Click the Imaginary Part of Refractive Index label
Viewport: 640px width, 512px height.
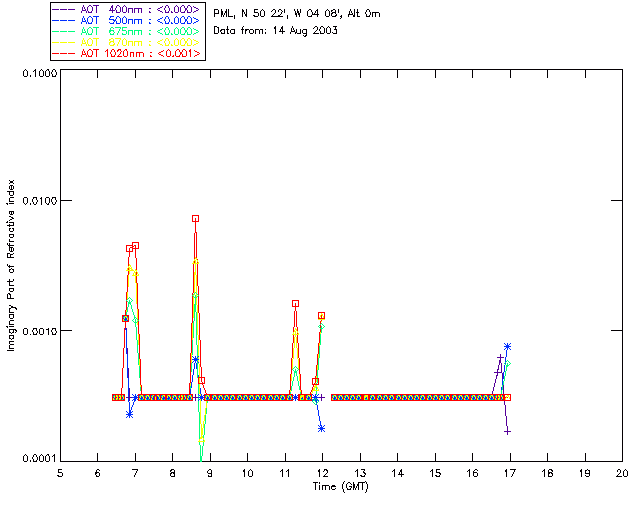[x=11, y=265]
